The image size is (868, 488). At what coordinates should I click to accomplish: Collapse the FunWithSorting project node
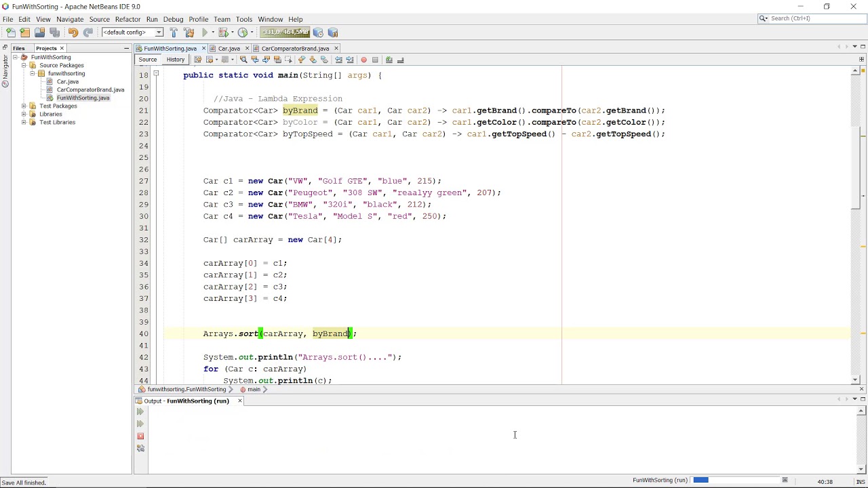point(16,57)
